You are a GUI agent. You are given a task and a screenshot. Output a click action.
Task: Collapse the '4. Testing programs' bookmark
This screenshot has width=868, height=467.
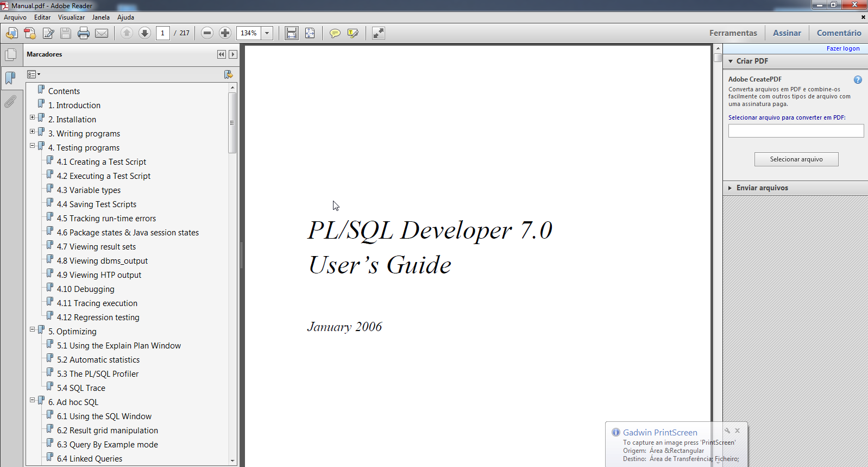coord(33,146)
